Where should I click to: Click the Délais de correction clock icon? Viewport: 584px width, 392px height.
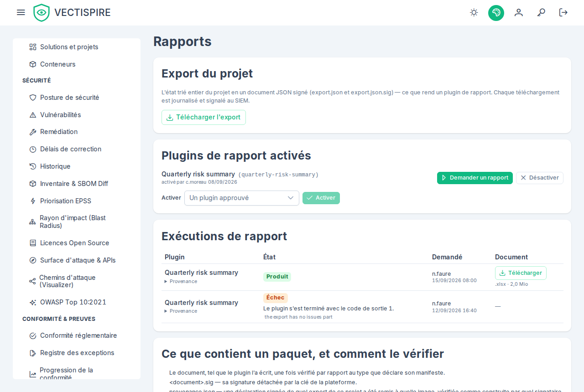point(33,150)
